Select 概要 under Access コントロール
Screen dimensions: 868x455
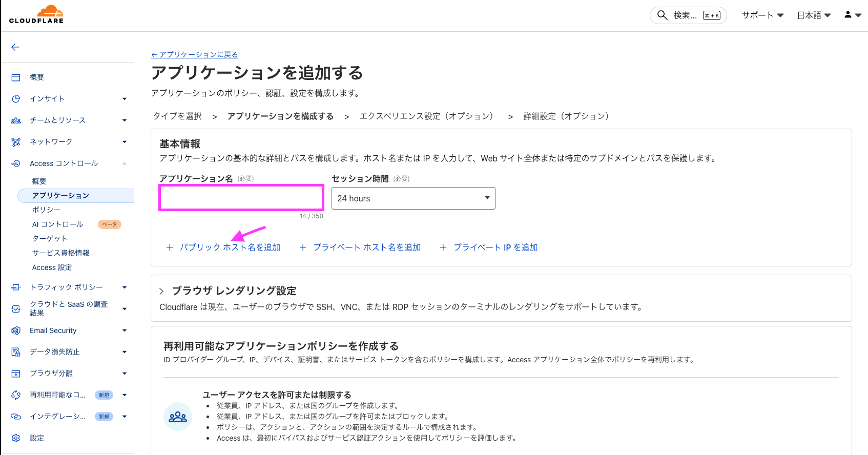(39, 181)
